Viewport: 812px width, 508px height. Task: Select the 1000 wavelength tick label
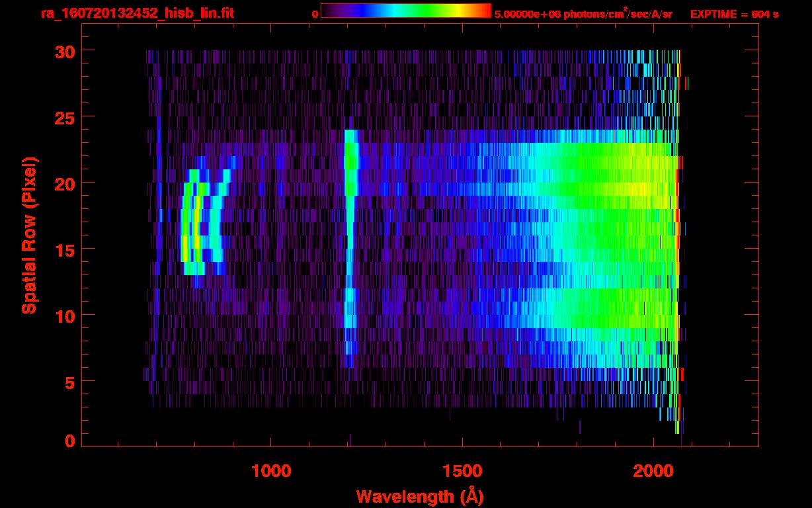pyautogui.click(x=271, y=471)
